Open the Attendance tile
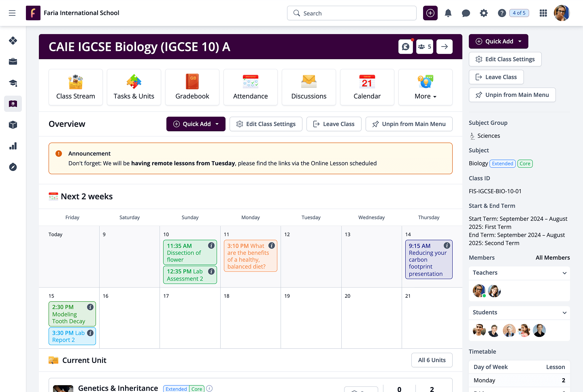Image resolution: width=583 pixels, height=392 pixels. 250,87
